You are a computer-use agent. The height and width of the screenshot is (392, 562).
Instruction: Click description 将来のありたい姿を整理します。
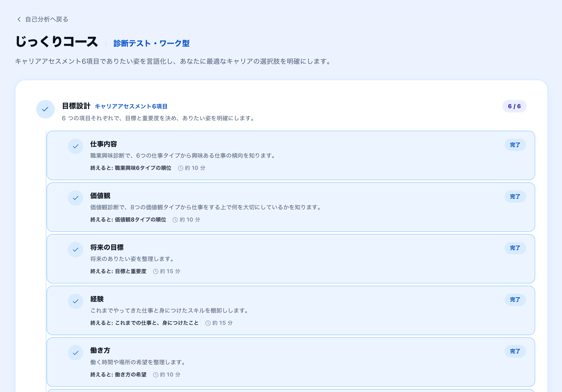(133, 259)
